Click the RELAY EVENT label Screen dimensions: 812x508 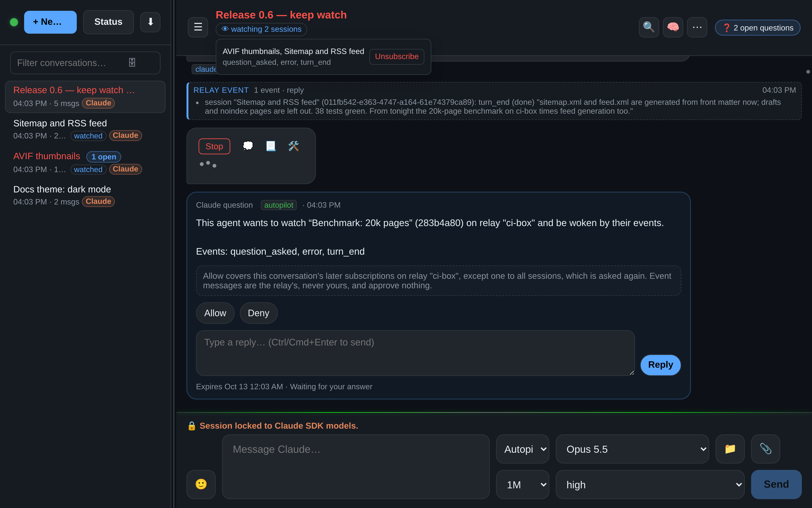click(221, 90)
